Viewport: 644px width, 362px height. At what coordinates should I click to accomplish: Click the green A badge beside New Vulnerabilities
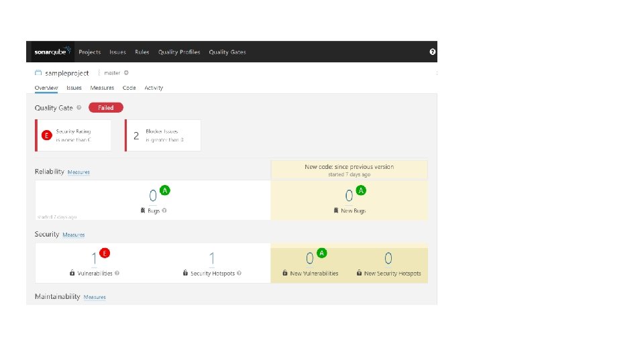coord(321,253)
